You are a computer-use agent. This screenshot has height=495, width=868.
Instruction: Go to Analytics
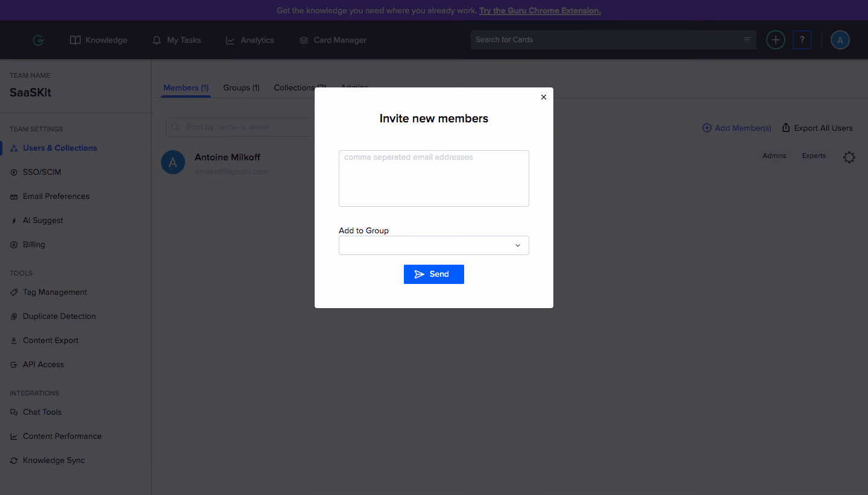point(250,40)
